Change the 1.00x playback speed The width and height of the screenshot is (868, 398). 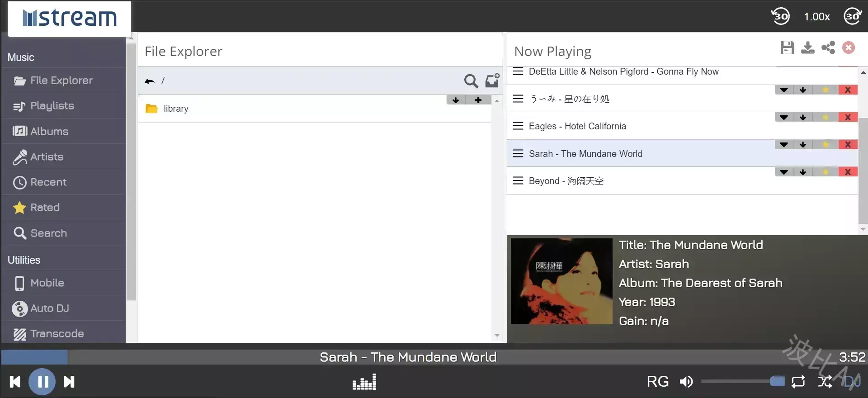tap(816, 17)
